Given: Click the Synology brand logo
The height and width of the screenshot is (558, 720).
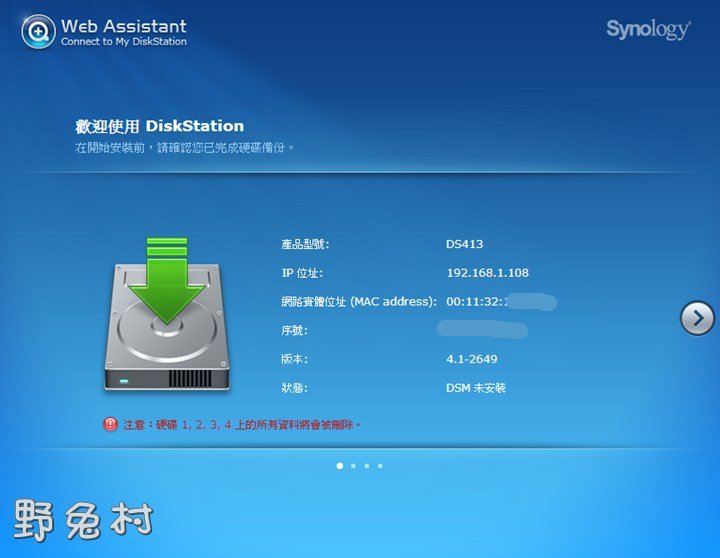Looking at the screenshot, I should [648, 30].
